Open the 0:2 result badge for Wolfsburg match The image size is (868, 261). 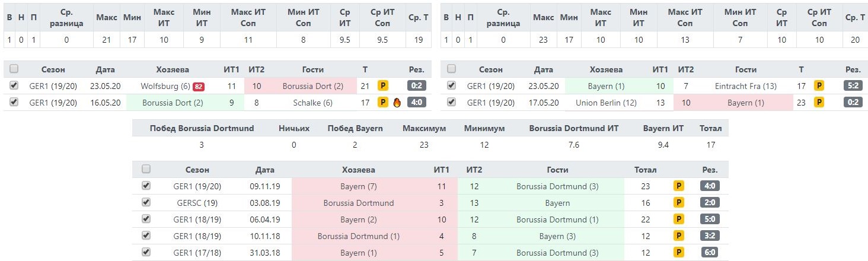point(417,85)
